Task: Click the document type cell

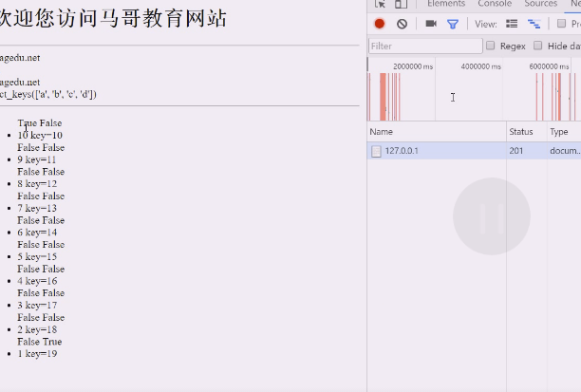Action: (x=565, y=151)
